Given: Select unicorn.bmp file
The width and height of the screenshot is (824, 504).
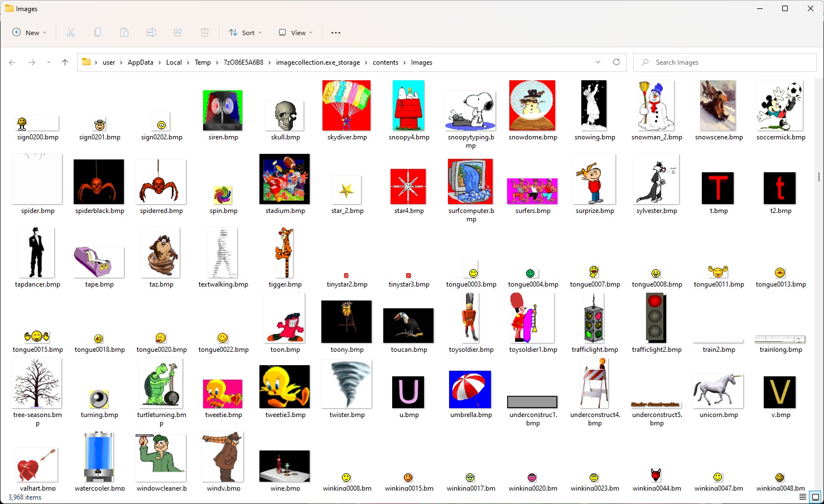Looking at the screenshot, I should point(718,391).
